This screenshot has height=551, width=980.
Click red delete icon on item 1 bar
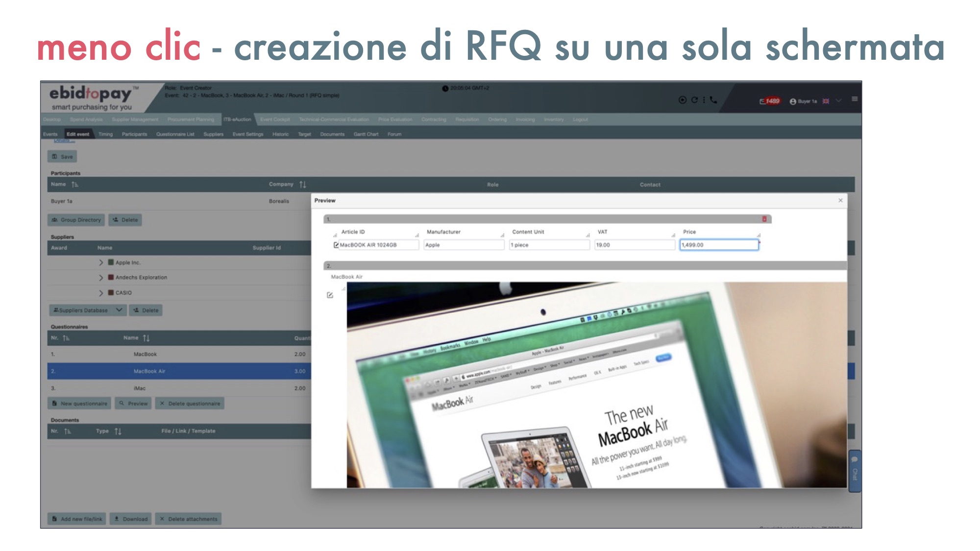tap(764, 219)
